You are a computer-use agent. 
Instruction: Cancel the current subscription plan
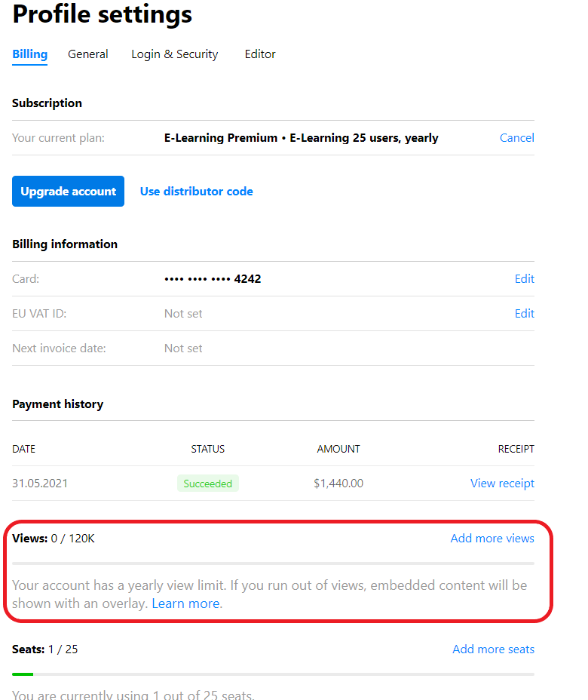[x=516, y=137]
